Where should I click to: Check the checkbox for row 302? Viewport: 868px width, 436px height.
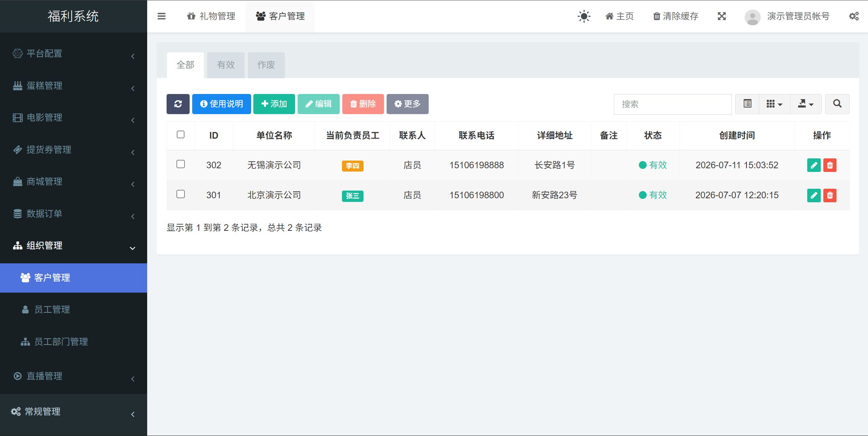coord(180,164)
